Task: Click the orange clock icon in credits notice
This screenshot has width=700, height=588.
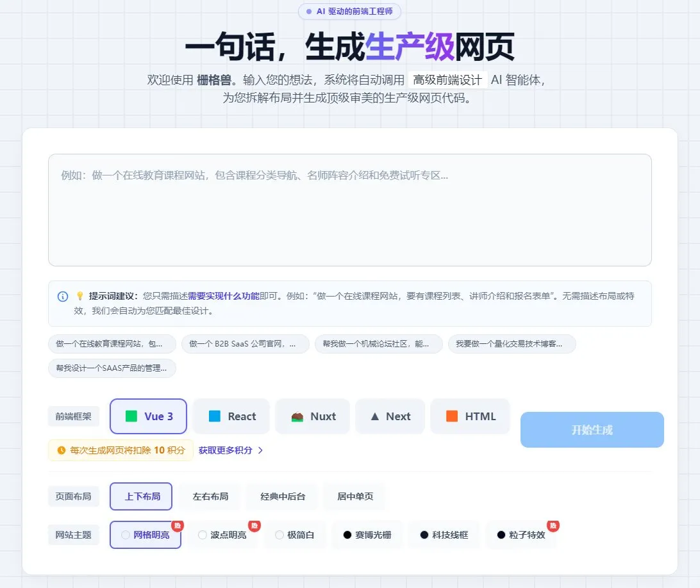Action: click(62, 450)
